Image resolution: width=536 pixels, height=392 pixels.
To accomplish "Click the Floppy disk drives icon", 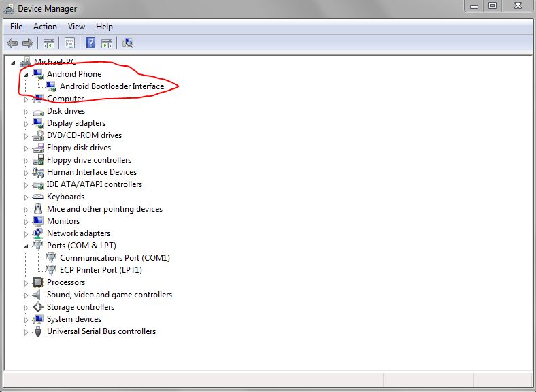I will [x=37, y=148].
